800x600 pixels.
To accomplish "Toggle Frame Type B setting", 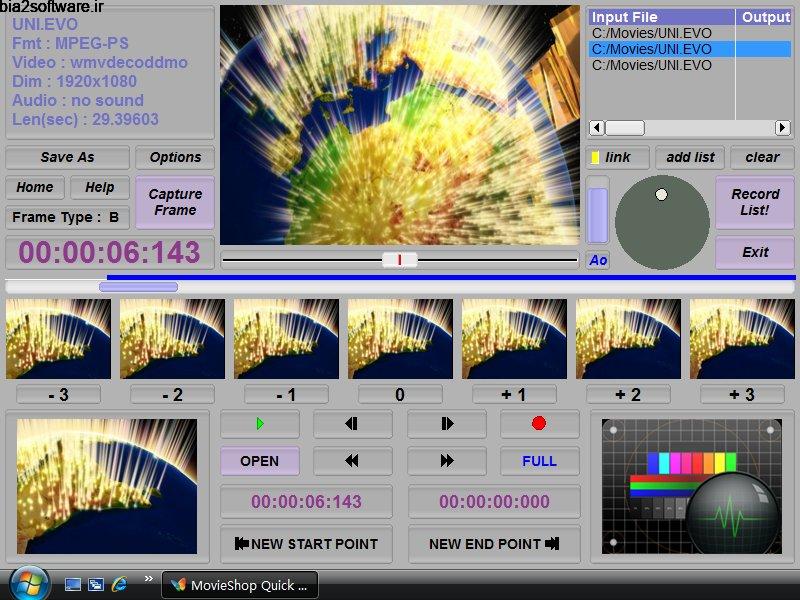I will pos(66,218).
